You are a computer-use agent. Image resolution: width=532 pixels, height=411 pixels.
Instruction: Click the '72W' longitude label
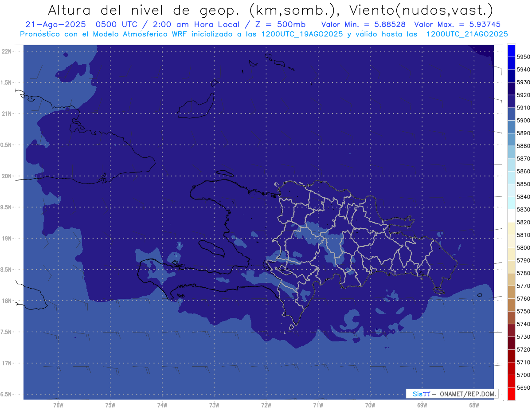(266, 405)
